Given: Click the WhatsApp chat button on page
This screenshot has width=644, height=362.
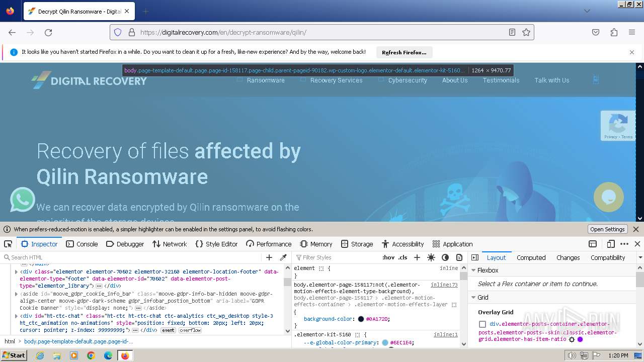Looking at the screenshot, I should point(23,200).
